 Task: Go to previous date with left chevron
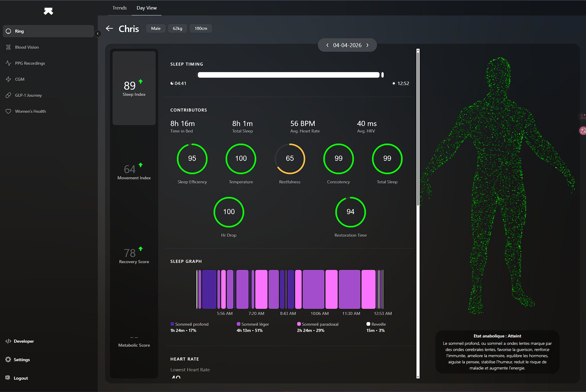point(327,45)
